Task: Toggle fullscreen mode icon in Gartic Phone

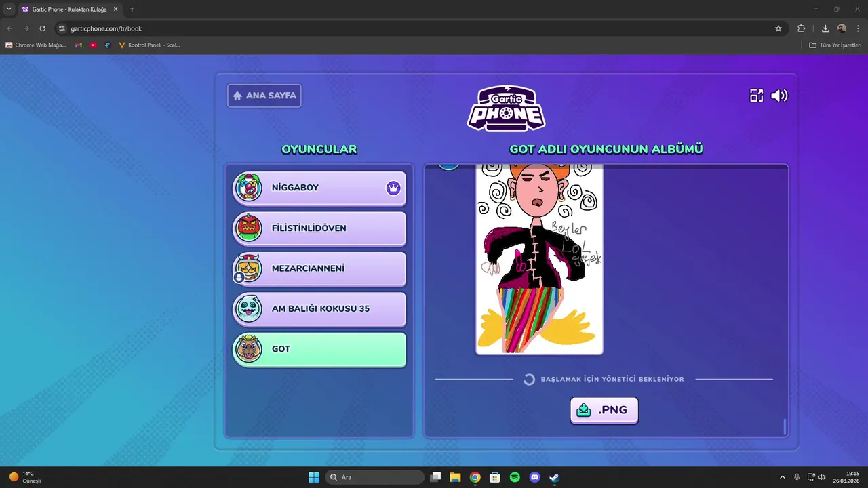Action: coord(756,96)
